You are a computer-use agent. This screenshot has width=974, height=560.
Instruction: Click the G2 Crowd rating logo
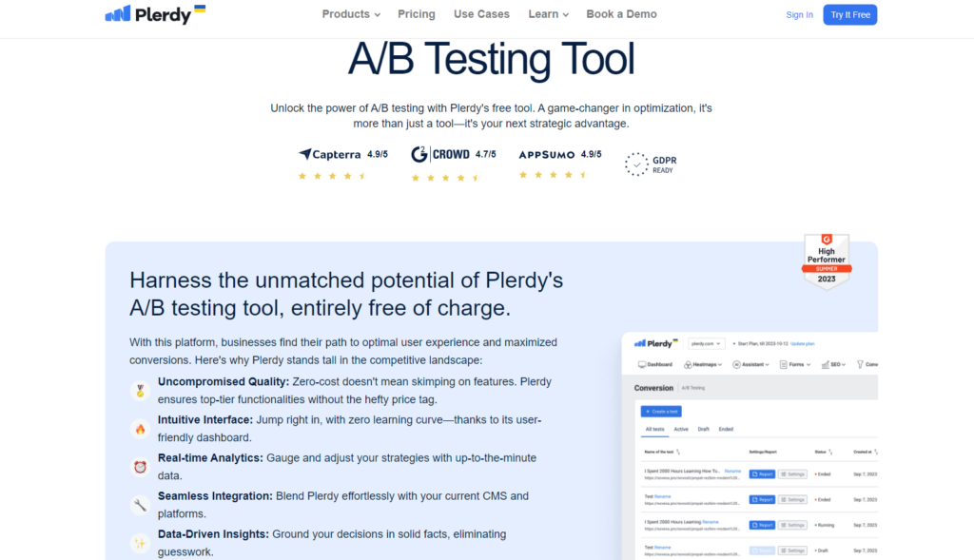click(439, 153)
